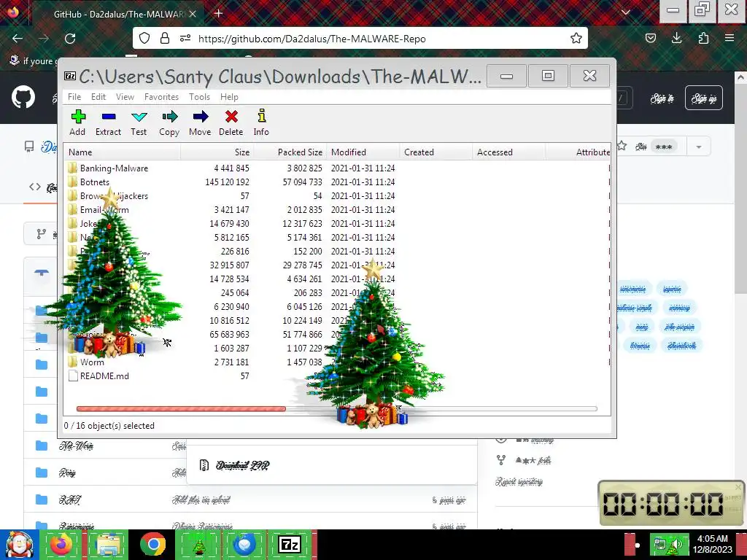Open File Explorer from the taskbar
The height and width of the screenshot is (560, 747).
tap(108, 545)
